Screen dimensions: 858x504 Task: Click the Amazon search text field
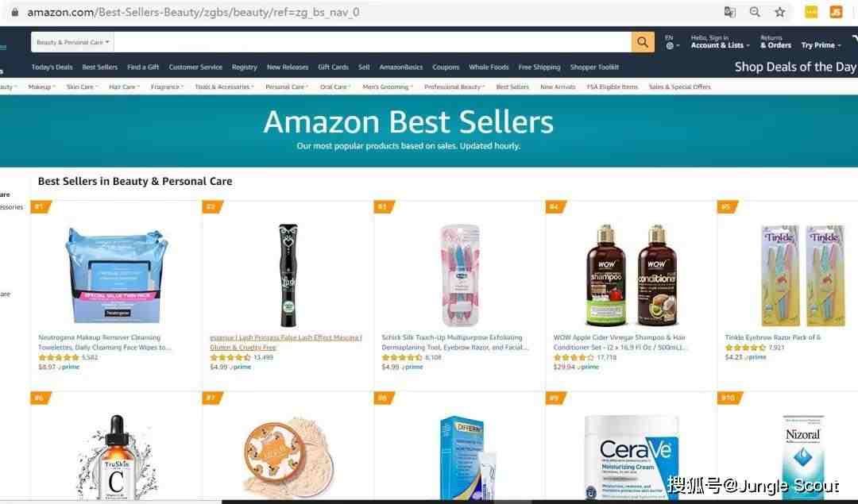pyautogui.click(x=373, y=42)
